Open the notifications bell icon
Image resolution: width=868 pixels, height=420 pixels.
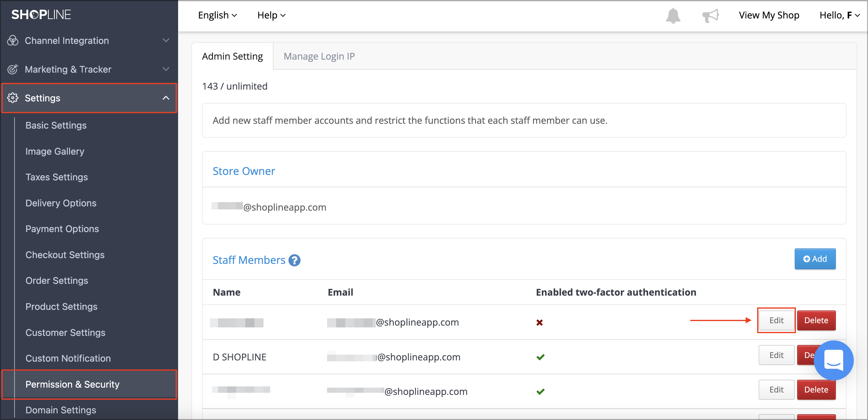pos(673,15)
